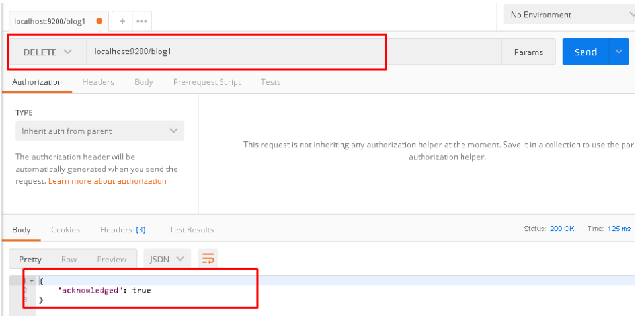Open Learn more about authorization link
644x319 pixels.
point(107,181)
